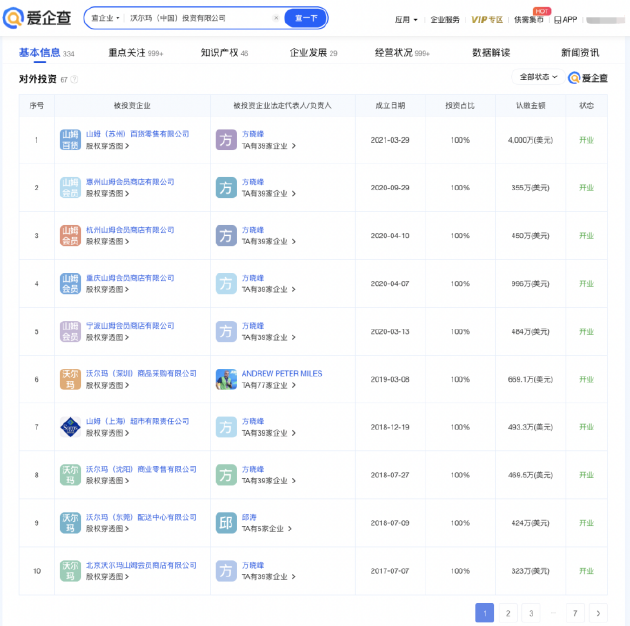The image size is (630, 626).
Task: Click the logo for 杭州山姆会员商店
Action: coord(70,235)
